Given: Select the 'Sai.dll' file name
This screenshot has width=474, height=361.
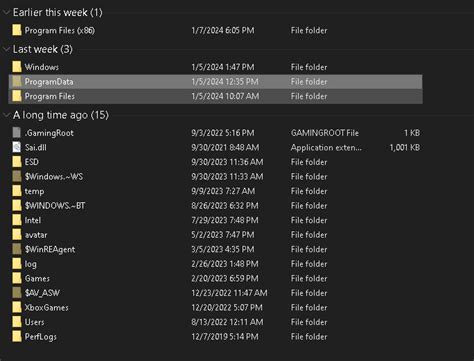Looking at the screenshot, I should coord(36,147).
